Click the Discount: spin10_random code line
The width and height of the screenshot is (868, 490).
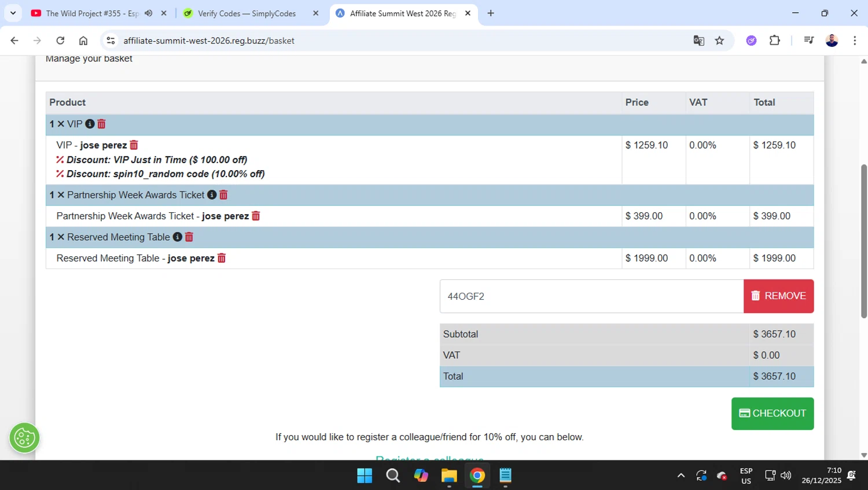[160, 174]
